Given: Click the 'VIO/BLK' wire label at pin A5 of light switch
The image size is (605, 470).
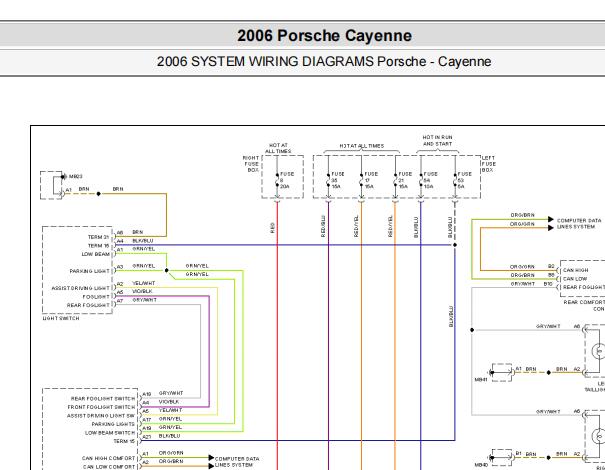Looking at the screenshot, I should tap(142, 291).
